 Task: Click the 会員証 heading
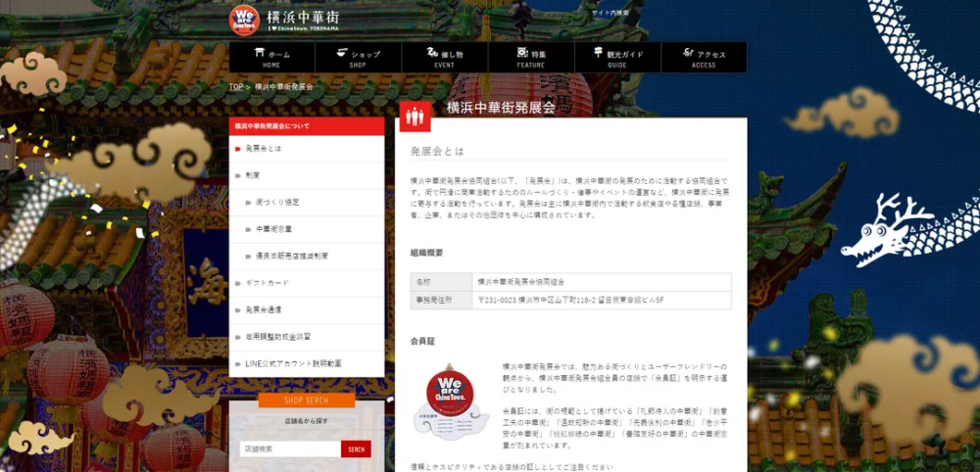point(422,342)
